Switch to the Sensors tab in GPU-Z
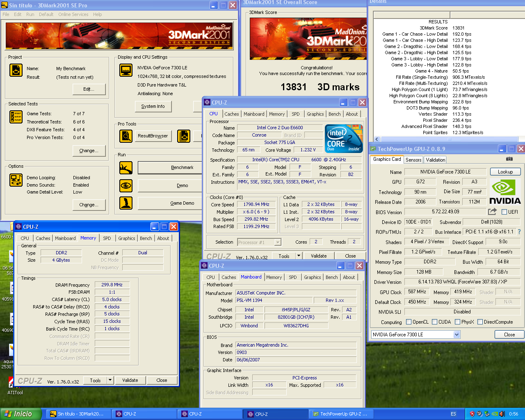 [413, 160]
